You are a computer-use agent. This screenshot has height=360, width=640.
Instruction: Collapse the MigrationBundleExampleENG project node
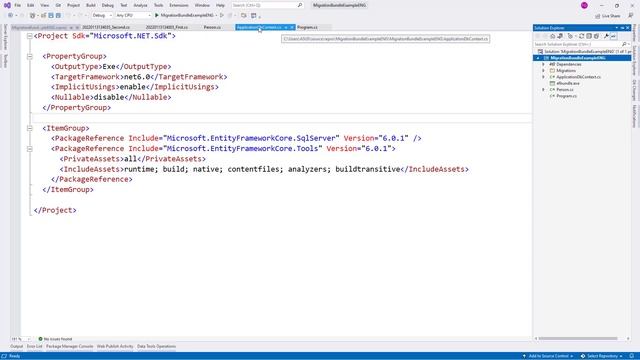[x=538, y=58]
